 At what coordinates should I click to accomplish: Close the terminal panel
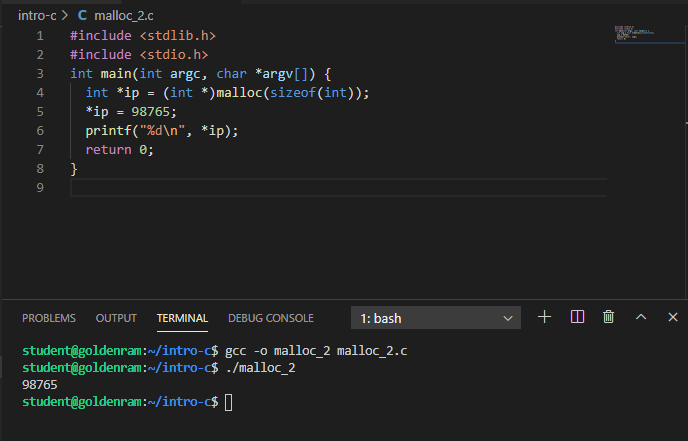[x=673, y=317]
